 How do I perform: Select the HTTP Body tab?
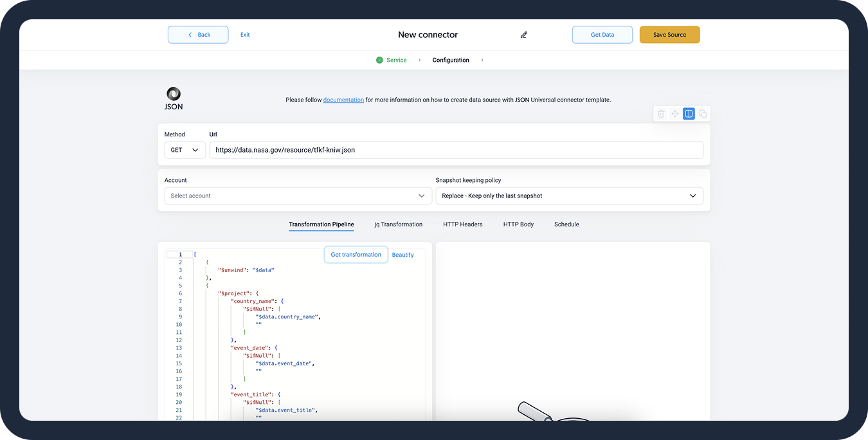click(518, 225)
